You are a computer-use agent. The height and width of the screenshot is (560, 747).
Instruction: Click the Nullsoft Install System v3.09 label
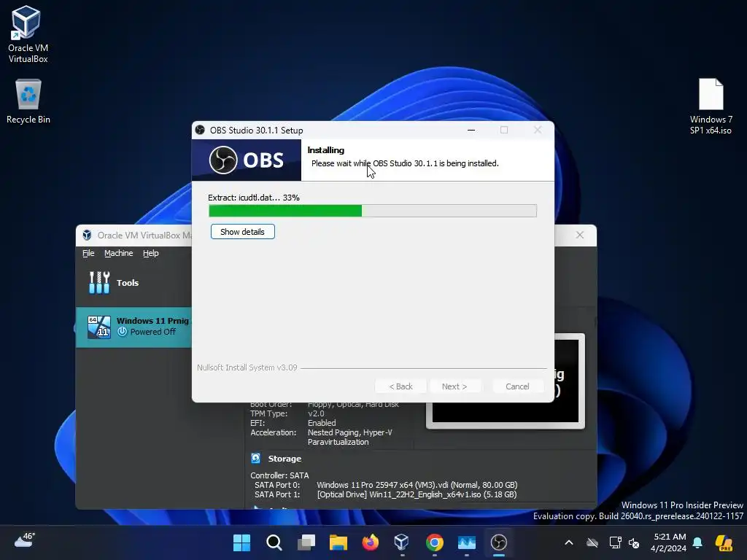(247, 367)
